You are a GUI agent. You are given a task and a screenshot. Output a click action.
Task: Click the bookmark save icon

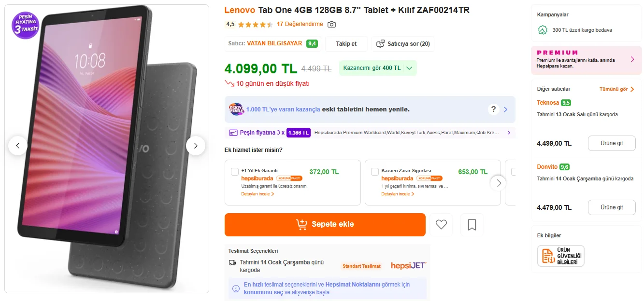pyautogui.click(x=472, y=225)
